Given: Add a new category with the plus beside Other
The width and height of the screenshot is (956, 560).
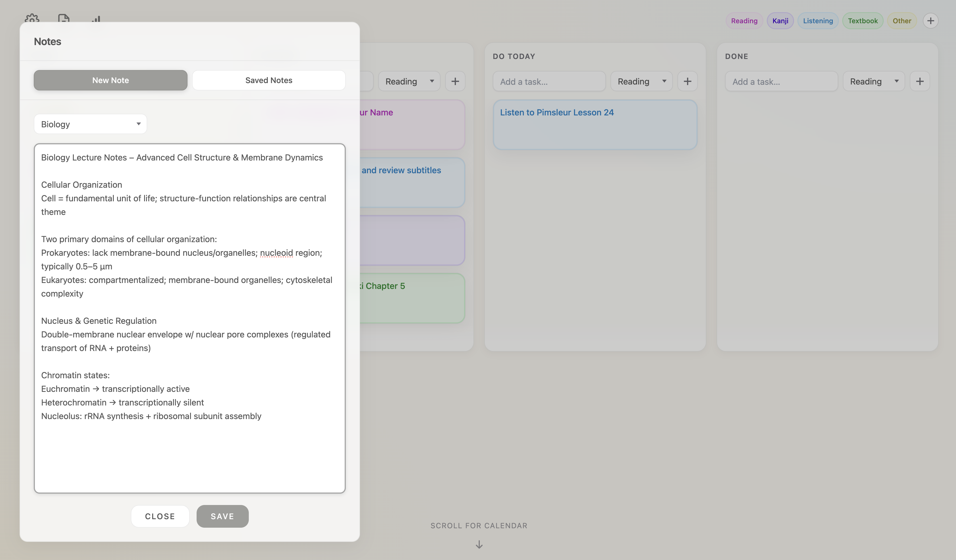Looking at the screenshot, I should coord(930,21).
